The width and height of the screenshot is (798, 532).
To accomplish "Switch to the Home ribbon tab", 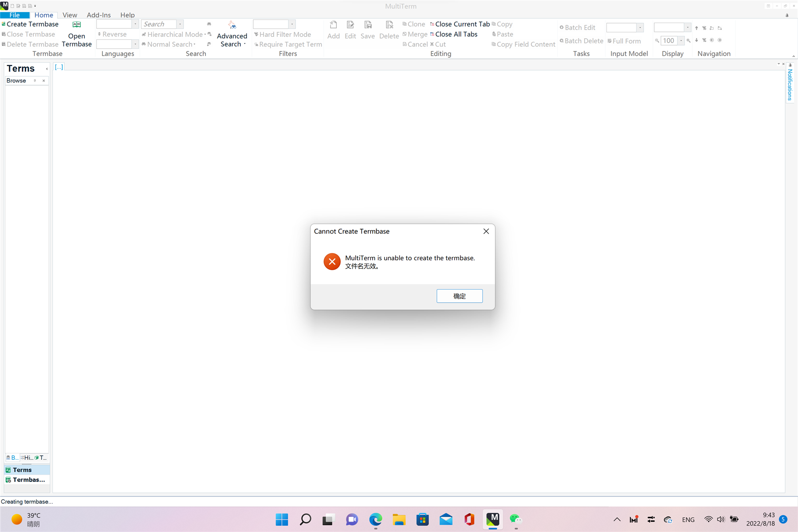I will tap(43, 15).
